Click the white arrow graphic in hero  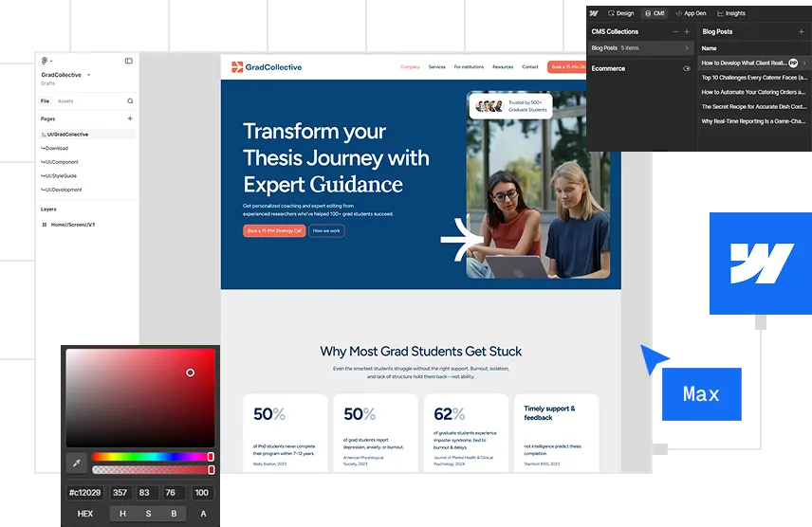coord(461,239)
